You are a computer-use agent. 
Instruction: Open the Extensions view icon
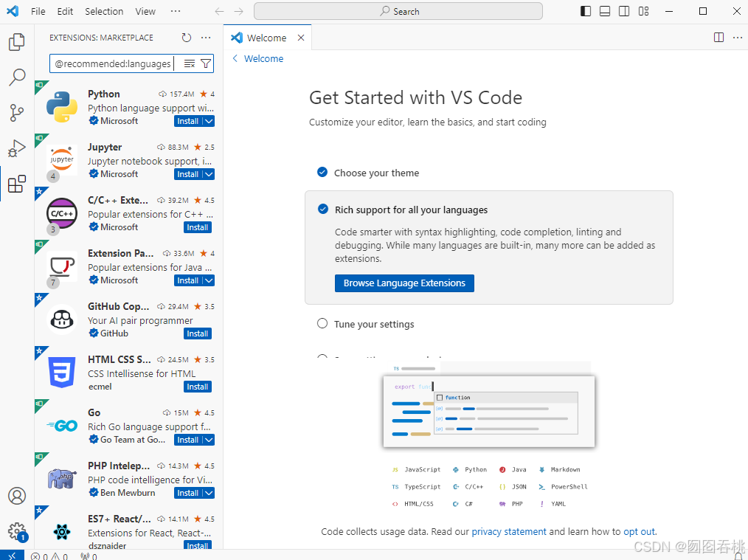(17, 184)
